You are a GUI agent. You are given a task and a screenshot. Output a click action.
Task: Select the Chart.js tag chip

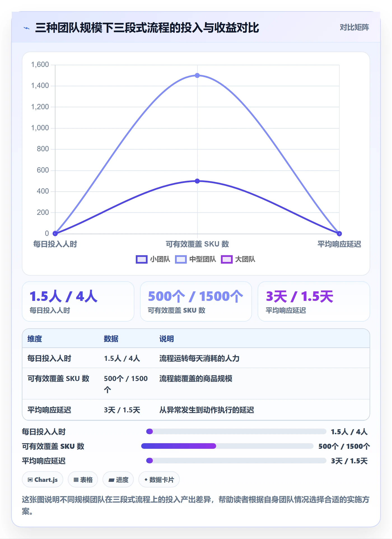[x=43, y=480]
